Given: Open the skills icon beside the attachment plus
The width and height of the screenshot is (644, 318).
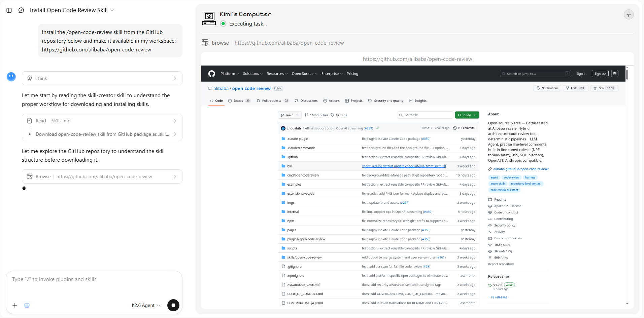Looking at the screenshot, I should 27,305.
